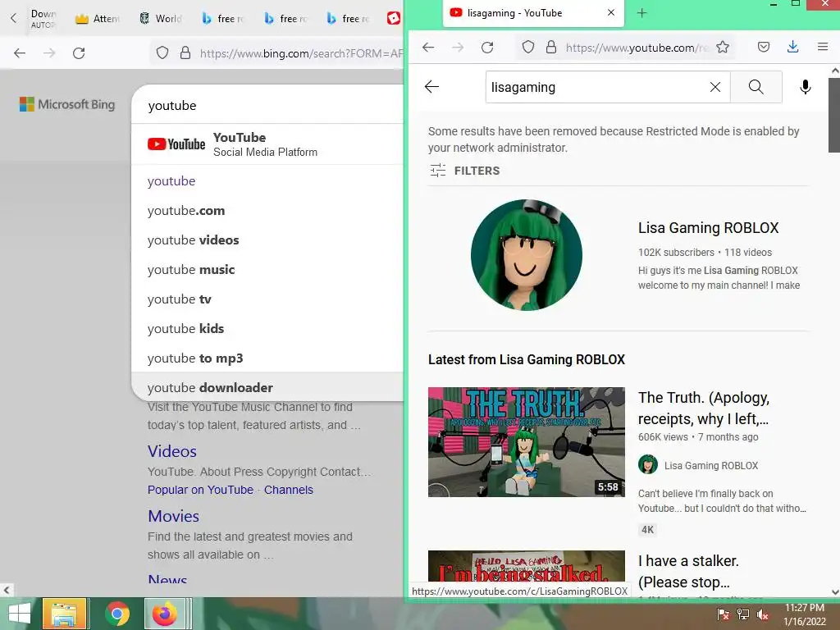
Task: Switch to the Down AUTO tab
Action: point(43,18)
